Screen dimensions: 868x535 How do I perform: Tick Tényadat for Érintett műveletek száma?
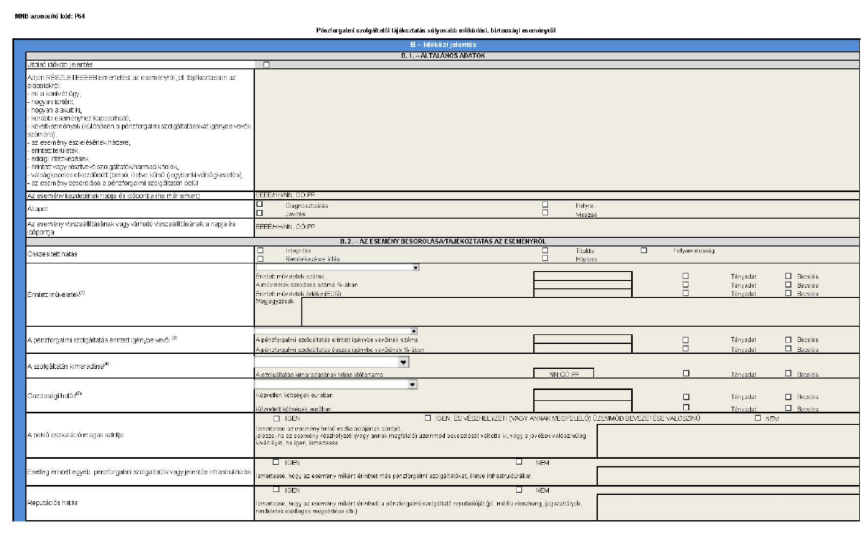click(686, 276)
